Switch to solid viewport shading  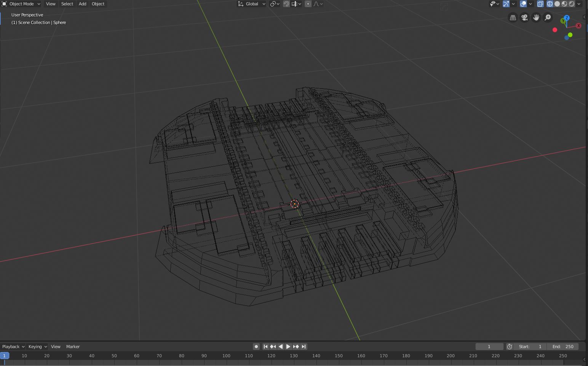557,4
